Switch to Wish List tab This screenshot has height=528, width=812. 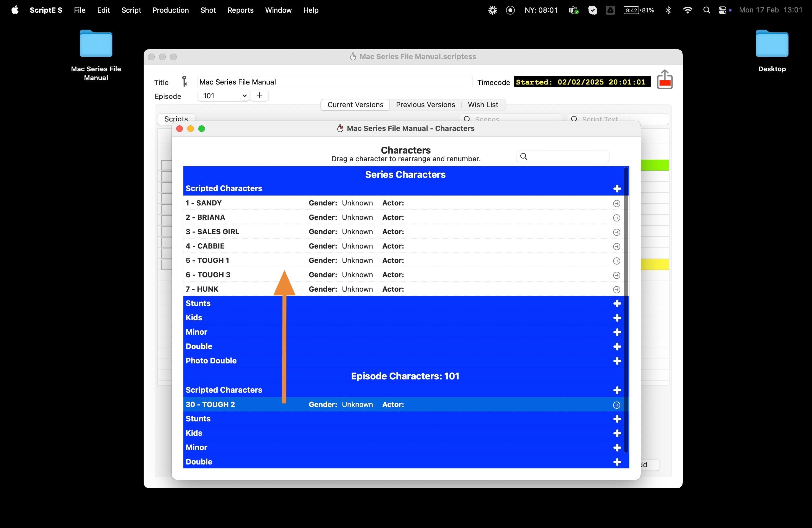tap(483, 105)
